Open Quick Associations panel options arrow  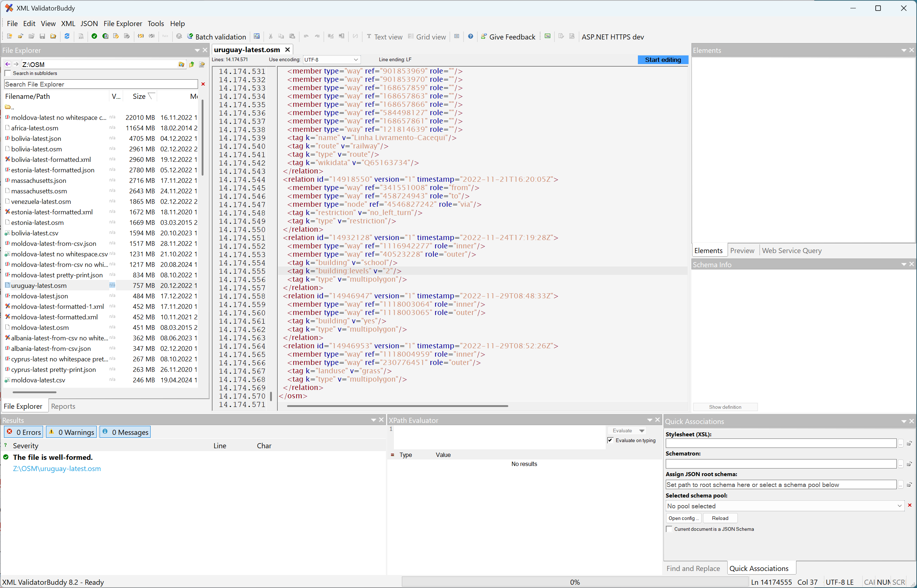pyautogui.click(x=903, y=421)
